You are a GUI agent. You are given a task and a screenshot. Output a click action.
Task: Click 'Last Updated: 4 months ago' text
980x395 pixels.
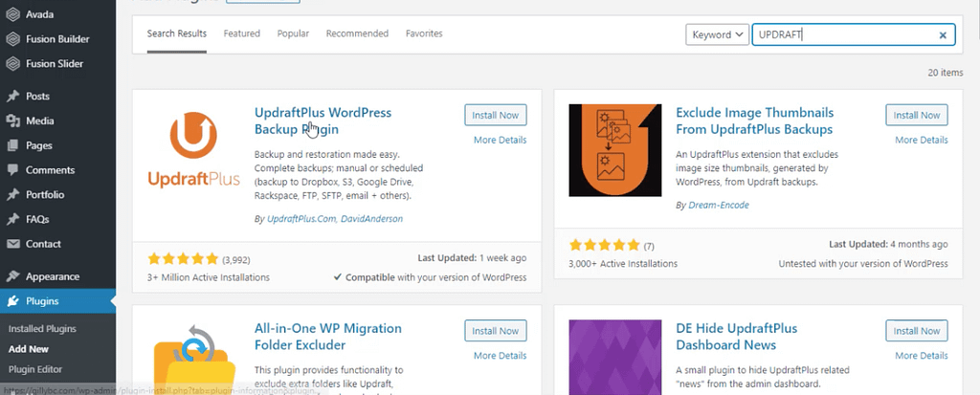click(888, 245)
